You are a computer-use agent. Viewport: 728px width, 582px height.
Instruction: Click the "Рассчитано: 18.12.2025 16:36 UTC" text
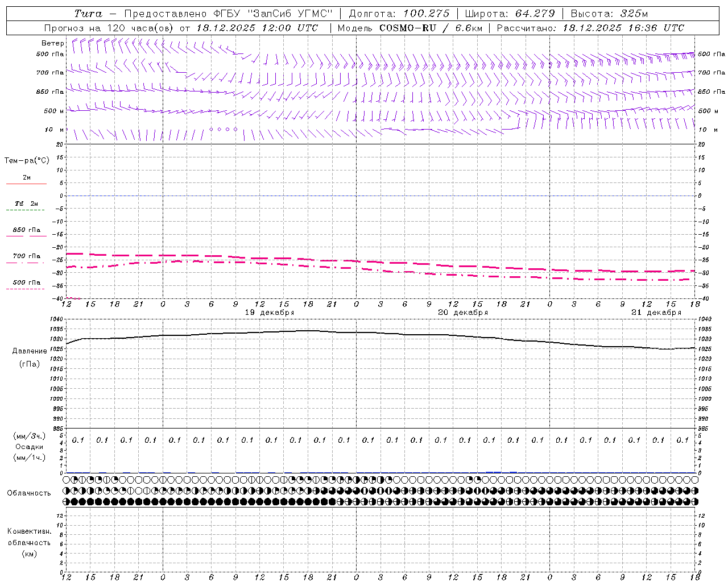click(590, 28)
